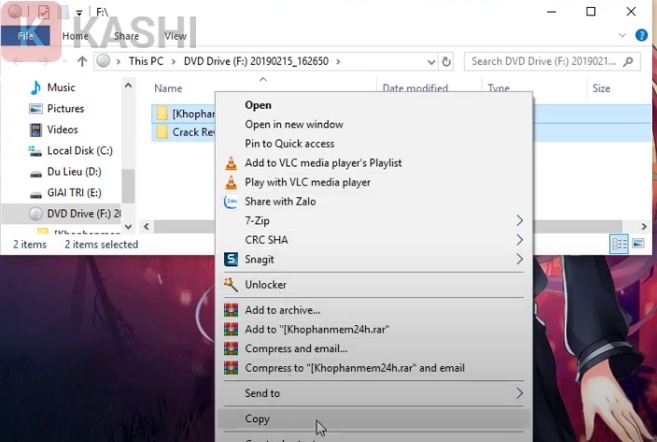Click WinRAR icon beside Compress to rar and email
The width and height of the screenshot is (657, 442).
[231, 368]
